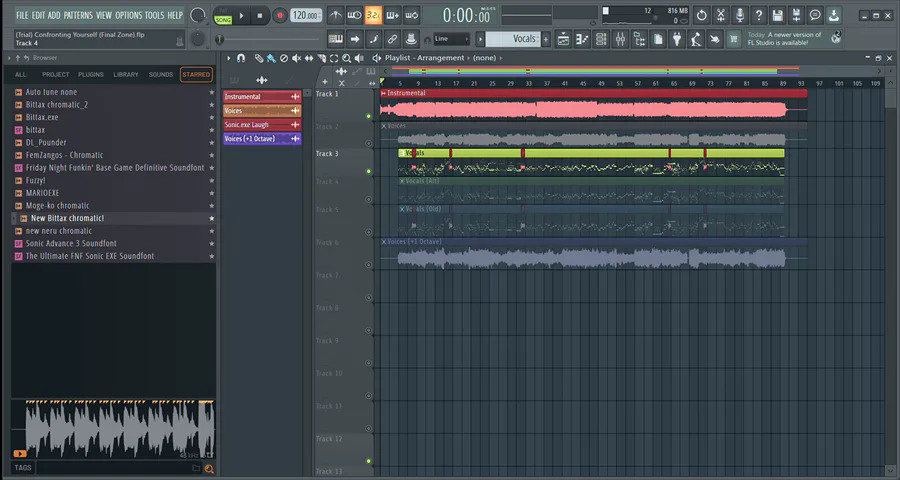
Task: Click the shopping cart icon
Action: (733, 39)
